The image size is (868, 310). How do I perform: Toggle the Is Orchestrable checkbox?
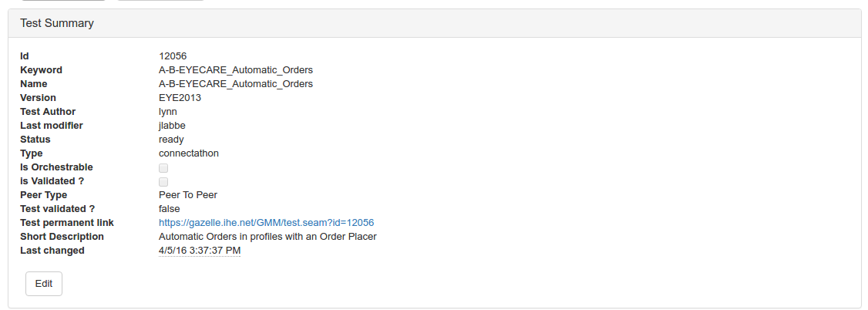163,167
